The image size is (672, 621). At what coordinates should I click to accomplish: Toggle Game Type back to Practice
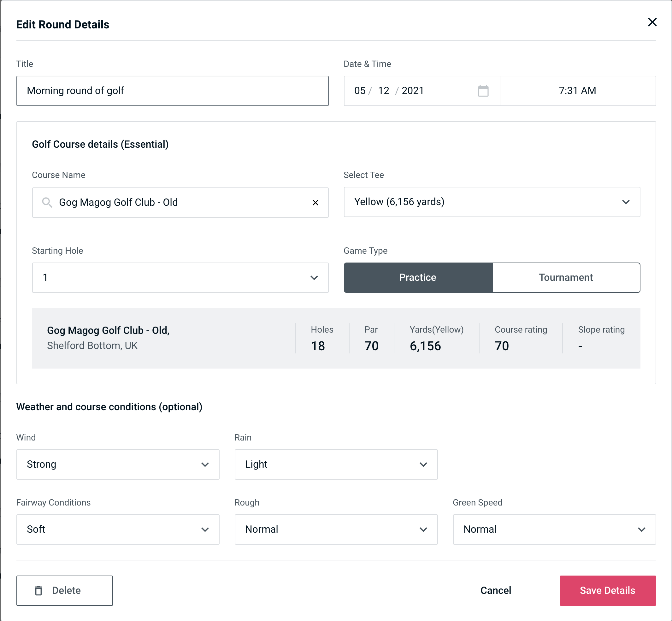click(419, 277)
